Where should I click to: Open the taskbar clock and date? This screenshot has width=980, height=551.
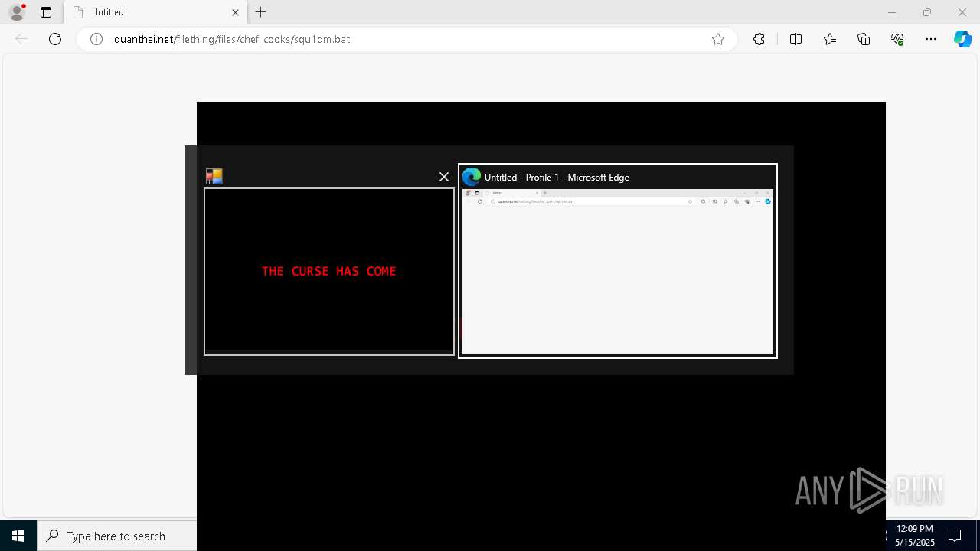click(915, 536)
